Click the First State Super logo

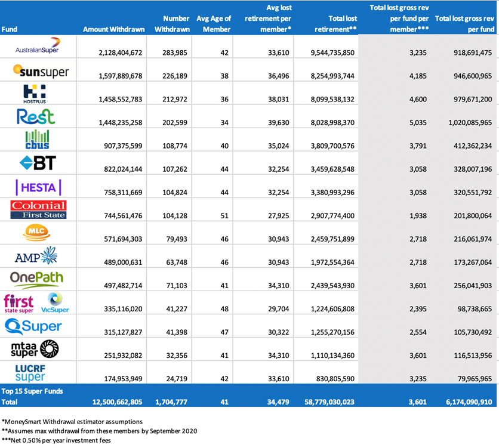click(x=19, y=304)
